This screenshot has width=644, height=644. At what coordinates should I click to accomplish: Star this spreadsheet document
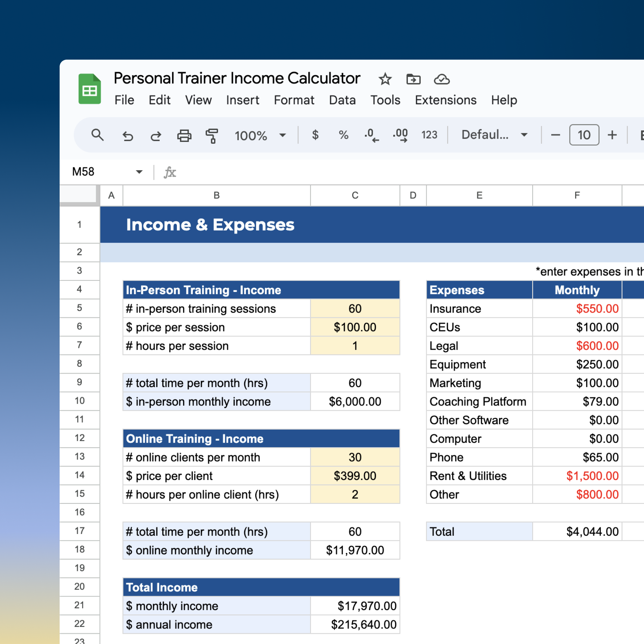tap(385, 79)
